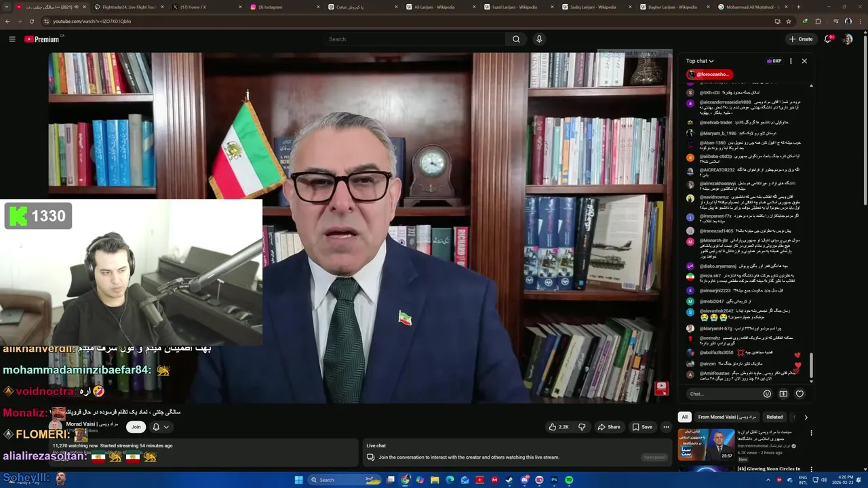Expand the Top chat dropdown
This screenshot has width=868, height=488.
(700, 61)
